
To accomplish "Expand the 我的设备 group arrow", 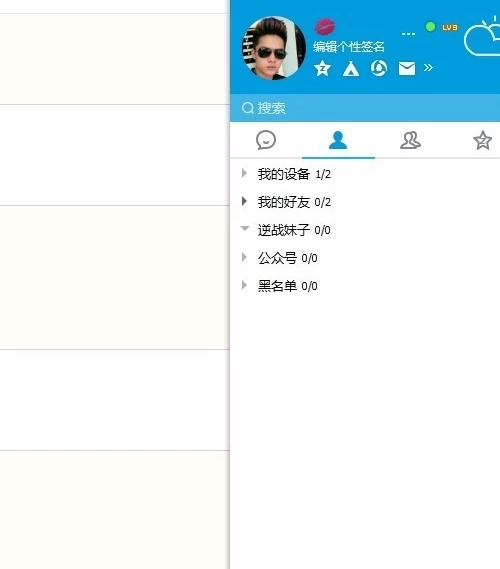I will click(x=244, y=173).
